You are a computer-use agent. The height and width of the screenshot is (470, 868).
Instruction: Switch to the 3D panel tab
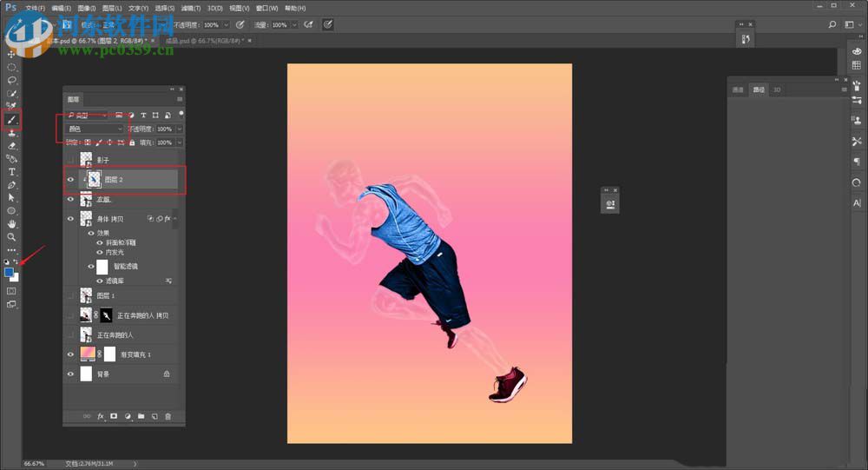(777, 89)
